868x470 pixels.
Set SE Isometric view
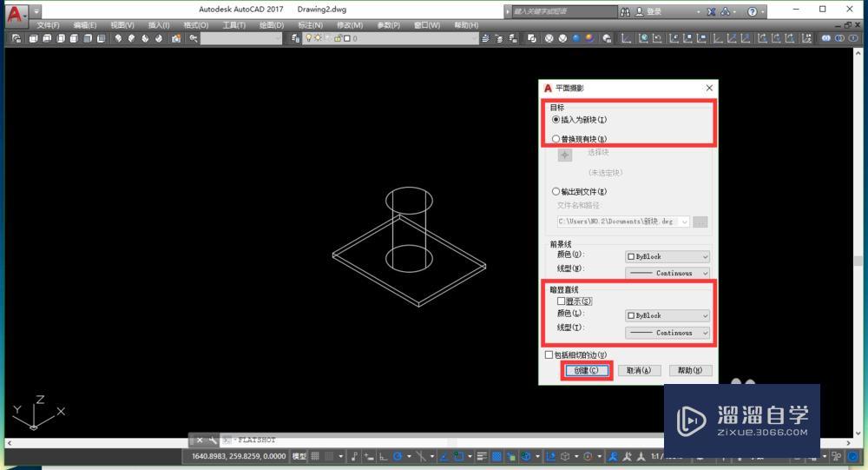(131, 39)
